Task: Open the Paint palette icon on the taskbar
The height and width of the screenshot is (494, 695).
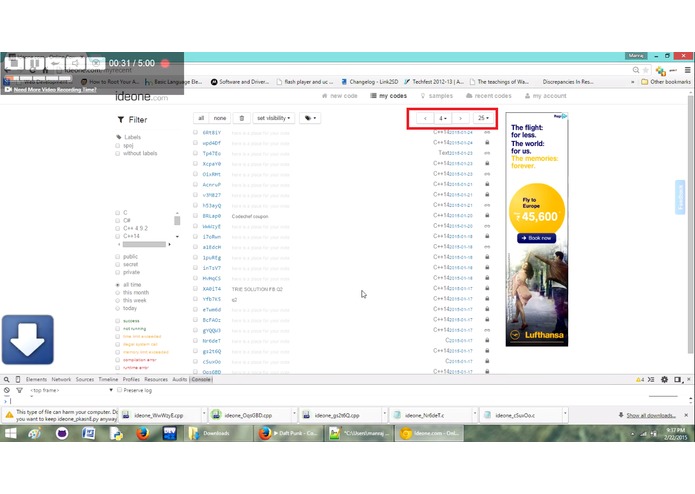Action: point(34,433)
